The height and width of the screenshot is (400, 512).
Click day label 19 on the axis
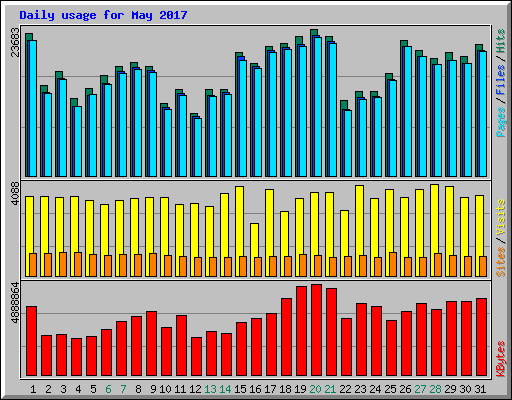tap(300, 389)
